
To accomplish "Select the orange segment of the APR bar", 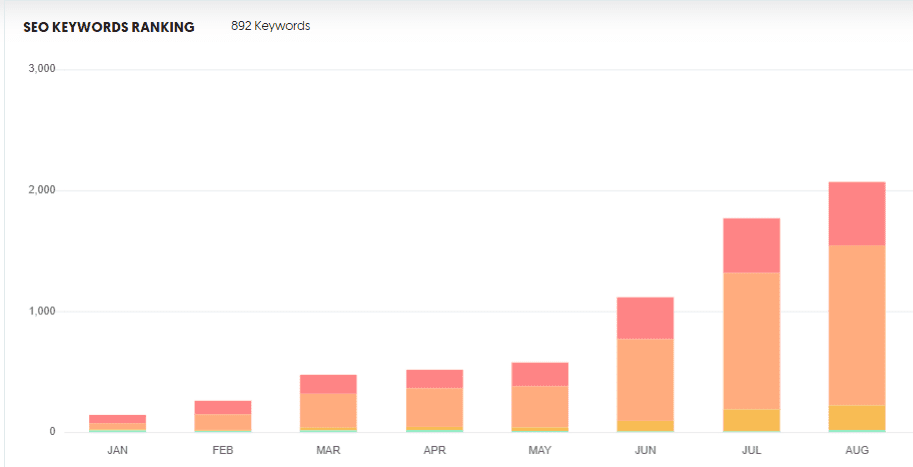I will (x=434, y=408).
